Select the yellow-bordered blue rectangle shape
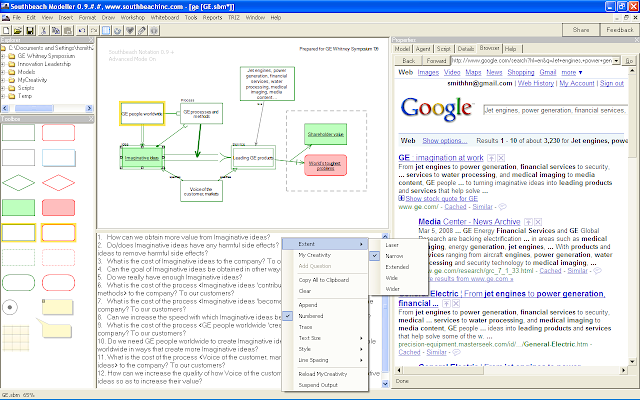 [x=18, y=233]
